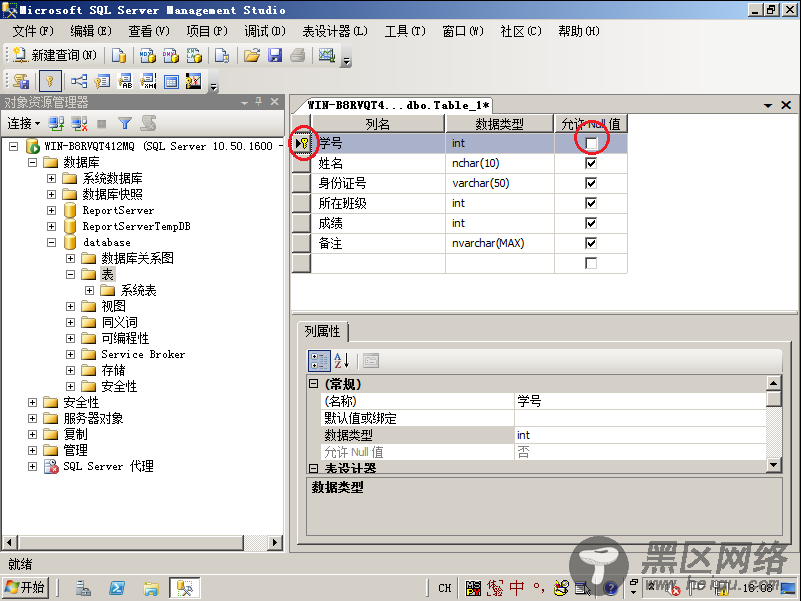Click the Generate Change Script icon
Image resolution: width=801 pixels, height=601 pixels.
(21, 81)
